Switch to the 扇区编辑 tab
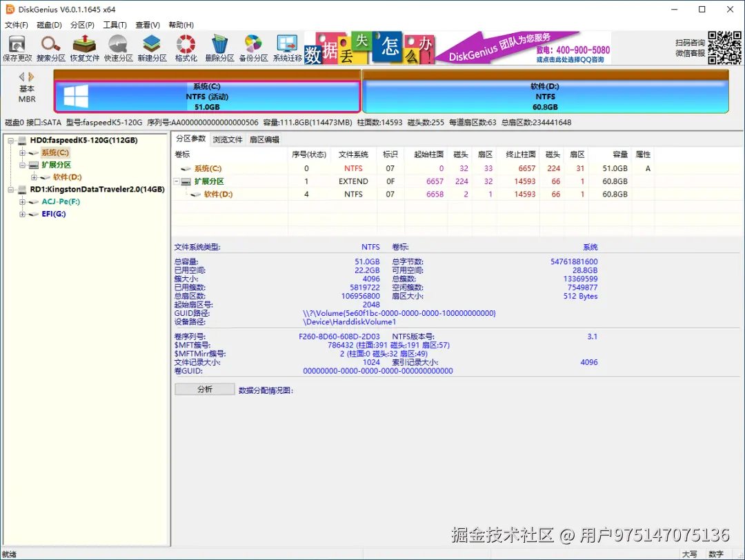The height and width of the screenshot is (560, 745). click(264, 139)
